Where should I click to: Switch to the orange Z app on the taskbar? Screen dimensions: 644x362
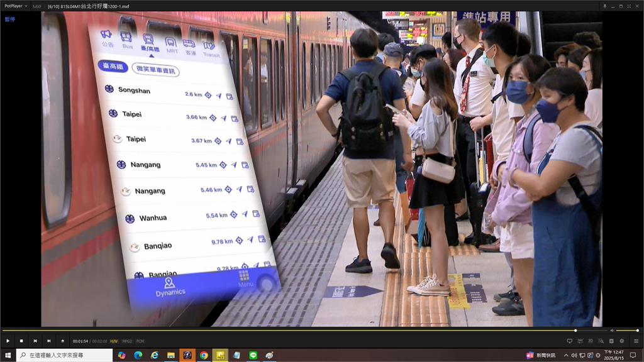(187, 355)
